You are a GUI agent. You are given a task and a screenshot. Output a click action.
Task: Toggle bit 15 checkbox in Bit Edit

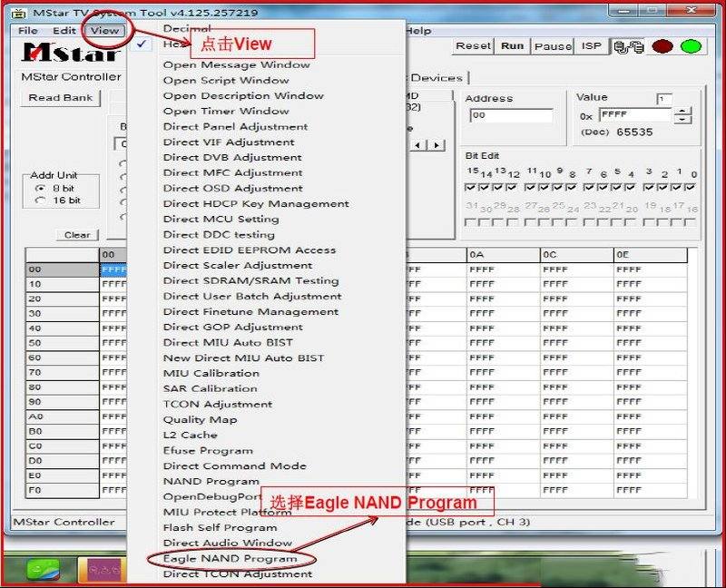tap(470, 188)
